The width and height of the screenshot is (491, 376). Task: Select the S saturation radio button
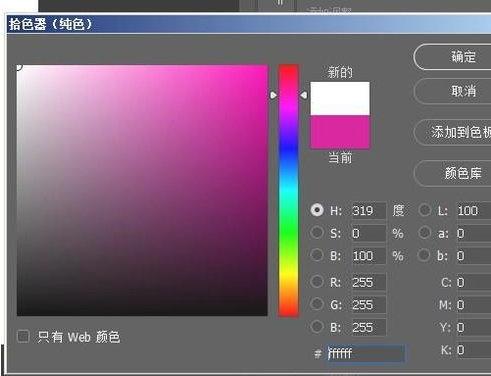[x=317, y=233]
